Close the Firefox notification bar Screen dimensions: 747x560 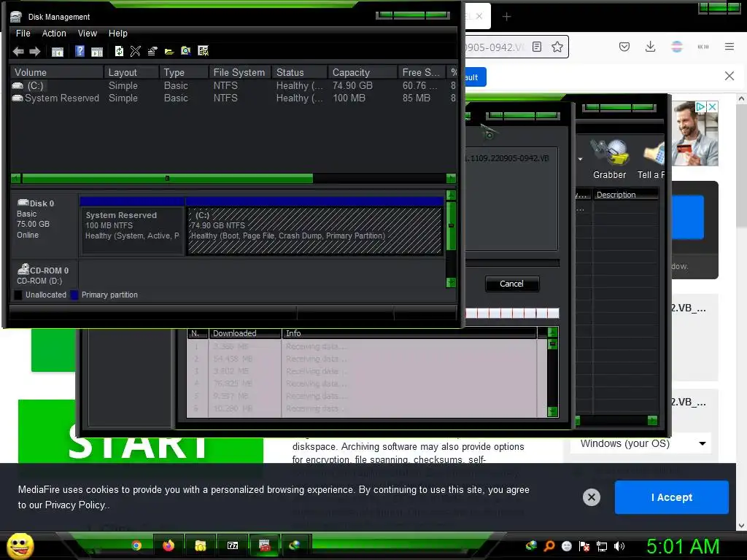729,76
